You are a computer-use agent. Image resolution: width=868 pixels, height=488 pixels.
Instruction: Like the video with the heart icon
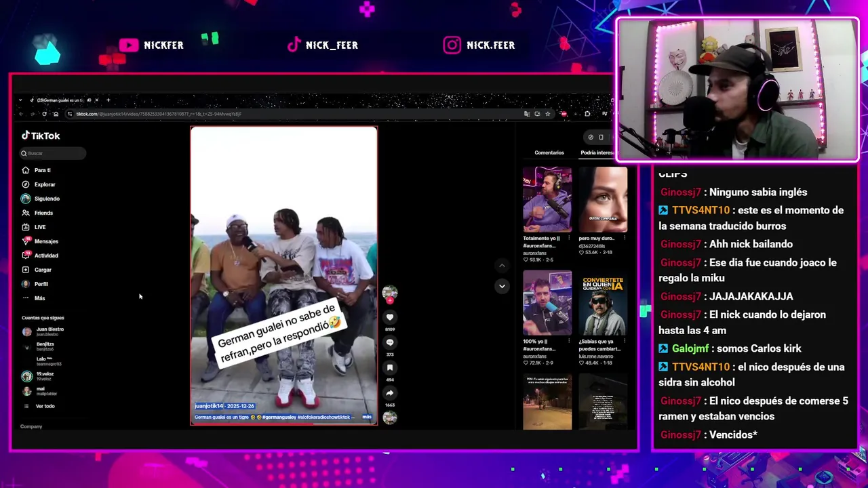pyautogui.click(x=390, y=317)
